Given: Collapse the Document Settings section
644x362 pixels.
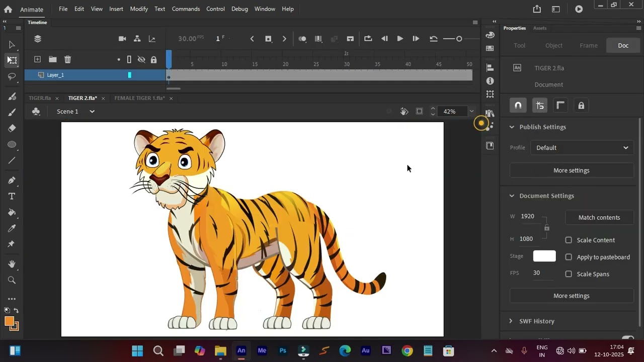Looking at the screenshot, I should click(512, 196).
